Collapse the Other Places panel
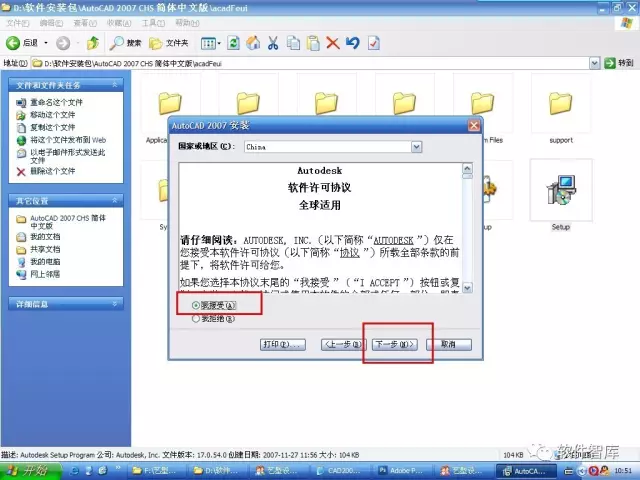Image resolution: width=640 pixels, height=480 pixels. point(115,200)
